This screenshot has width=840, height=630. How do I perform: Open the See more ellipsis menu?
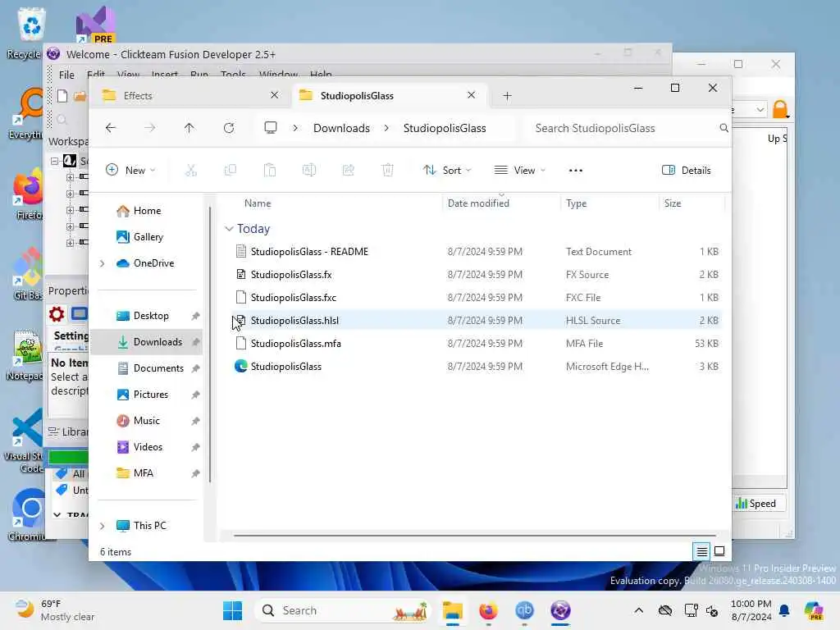point(575,171)
